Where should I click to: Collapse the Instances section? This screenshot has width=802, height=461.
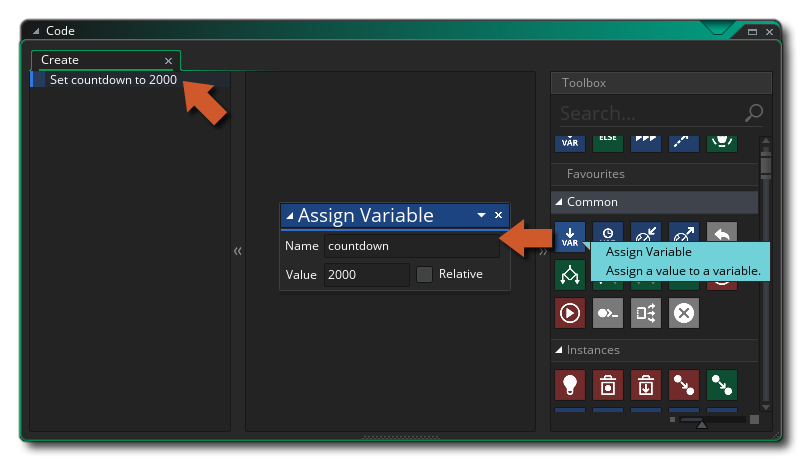tap(559, 350)
